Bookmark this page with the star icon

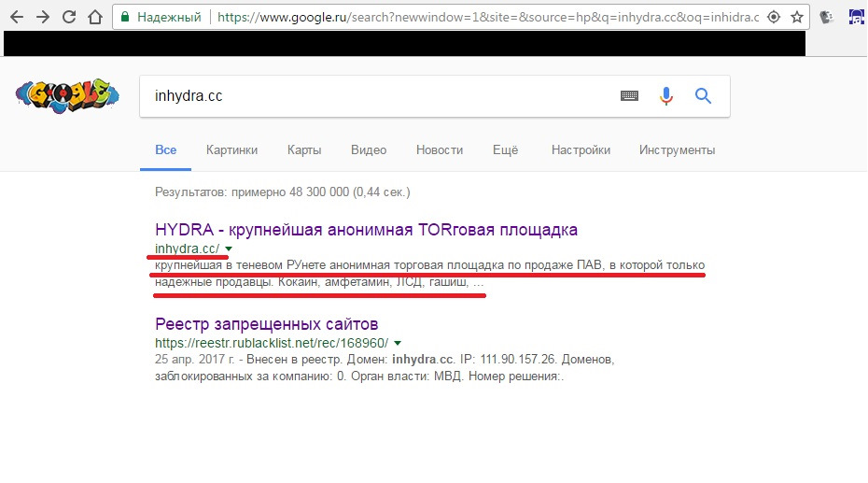tap(797, 17)
